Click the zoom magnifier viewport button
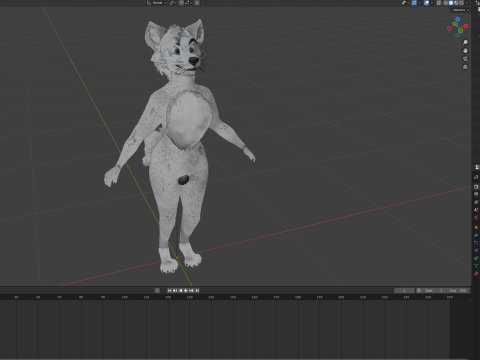Screen dimensions: 480x360 tap(465, 42)
